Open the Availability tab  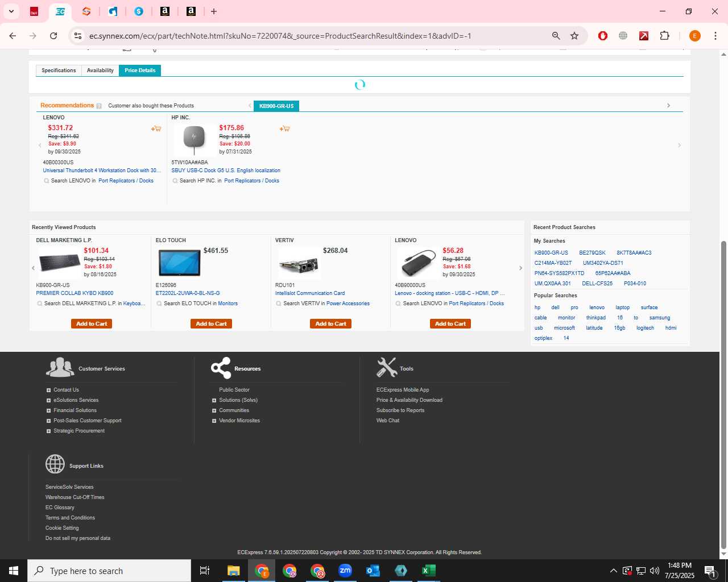(x=100, y=70)
